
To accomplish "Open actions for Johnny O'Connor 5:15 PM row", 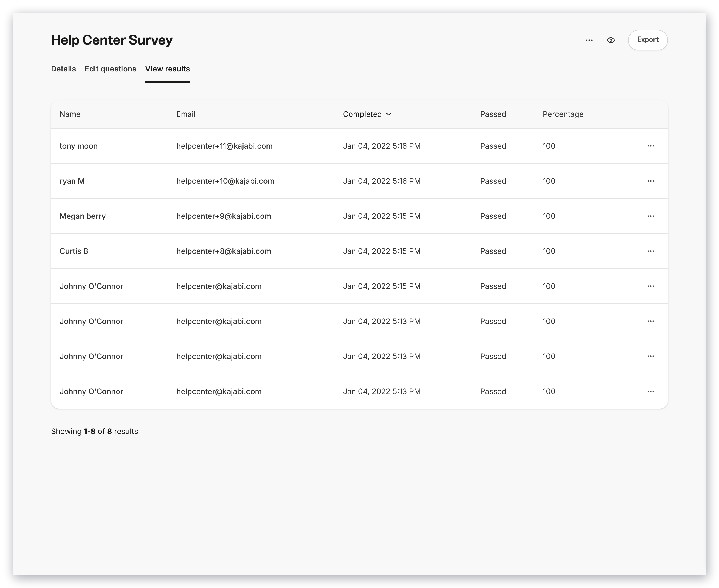I will (x=650, y=286).
